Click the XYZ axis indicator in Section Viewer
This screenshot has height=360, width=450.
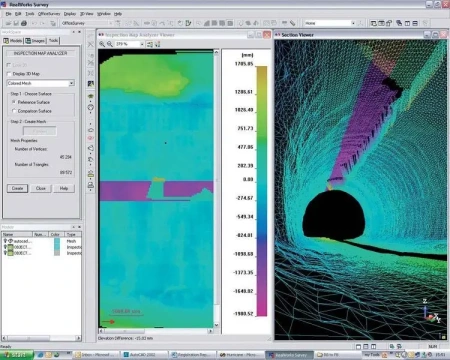point(431,311)
